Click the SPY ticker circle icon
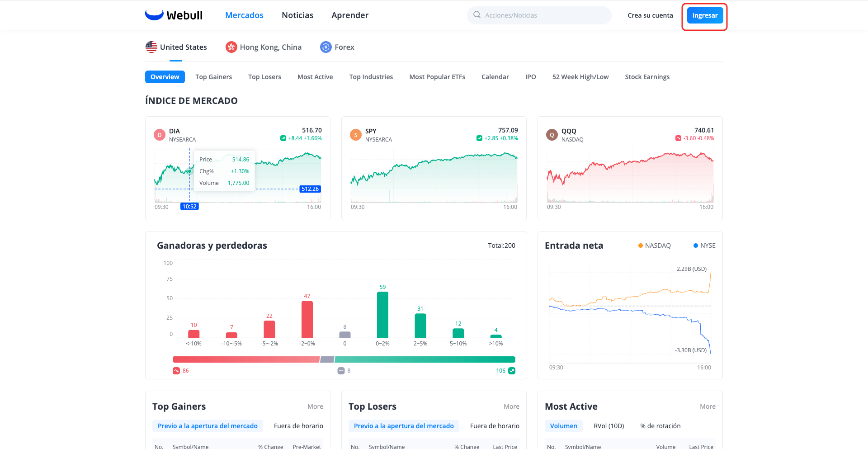Viewport: 868px width, 449px height. [x=356, y=135]
